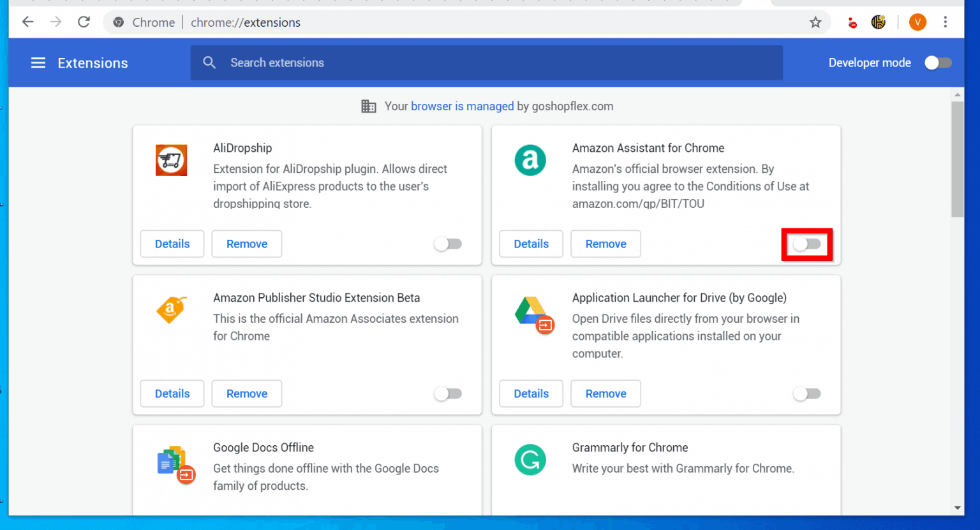Remove the AliDropship extension
Screen dimensions: 980x530
click(247, 244)
